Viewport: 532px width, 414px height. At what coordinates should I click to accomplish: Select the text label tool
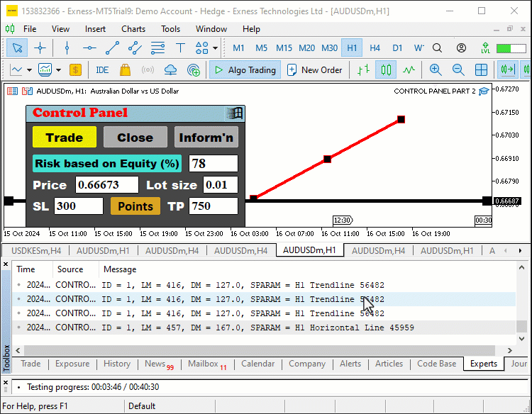pos(180,47)
